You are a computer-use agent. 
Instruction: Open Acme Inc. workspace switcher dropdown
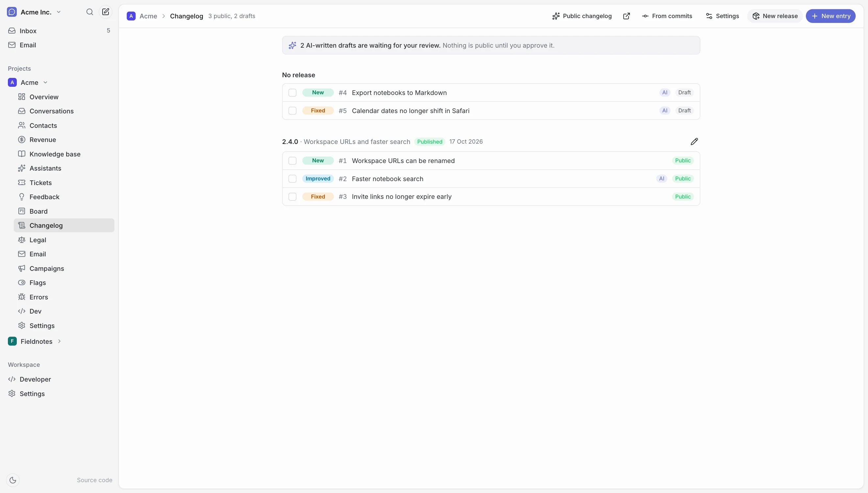(x=34, y=12)
